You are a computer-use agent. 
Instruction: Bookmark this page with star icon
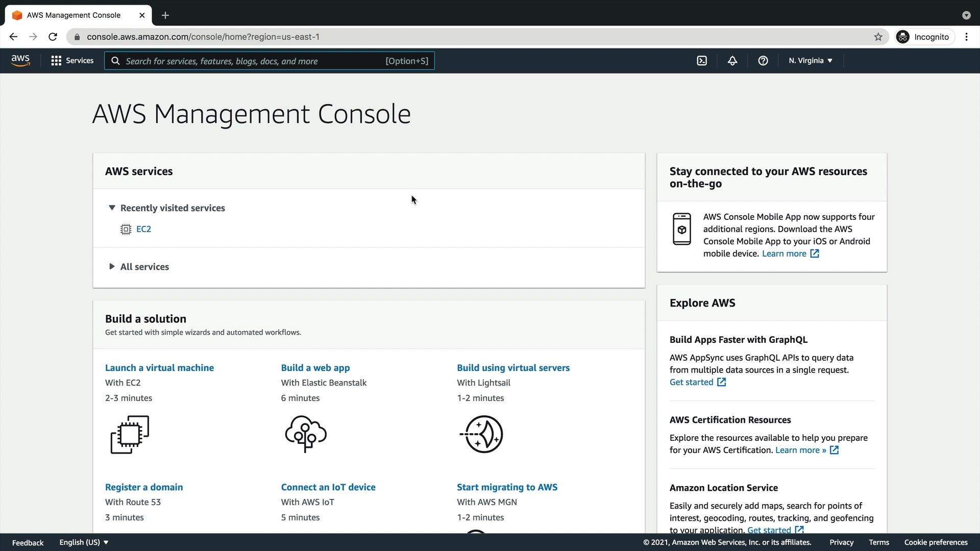pos(878,37)
